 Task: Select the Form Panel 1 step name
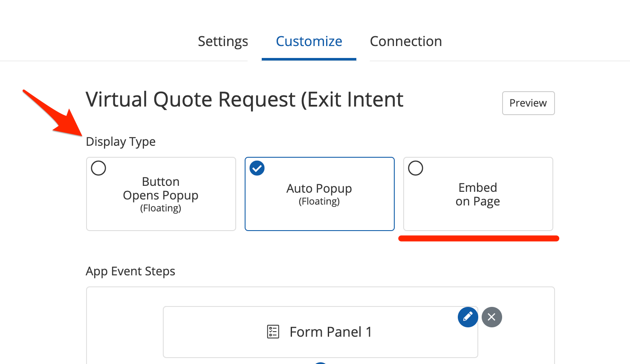[330, 332]
